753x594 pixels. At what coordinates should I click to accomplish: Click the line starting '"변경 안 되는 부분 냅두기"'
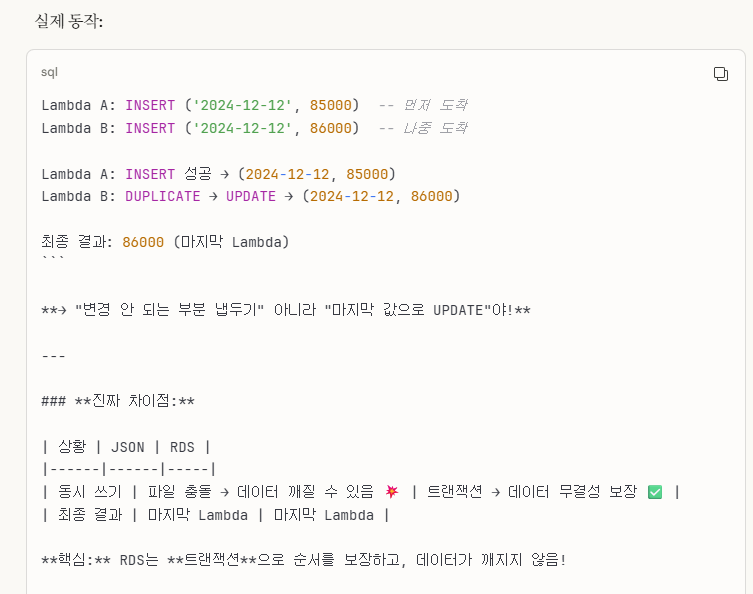coord(286,310)
